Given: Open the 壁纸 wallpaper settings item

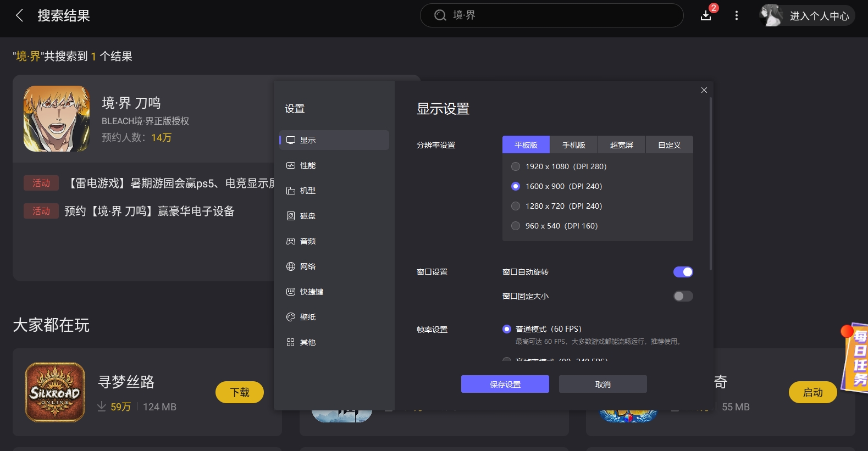Looking at the screenshot, I should (334, 317).
